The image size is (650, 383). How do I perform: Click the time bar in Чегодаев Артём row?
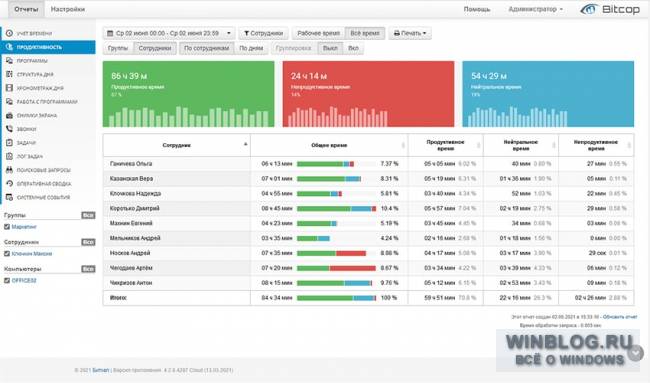336,268
